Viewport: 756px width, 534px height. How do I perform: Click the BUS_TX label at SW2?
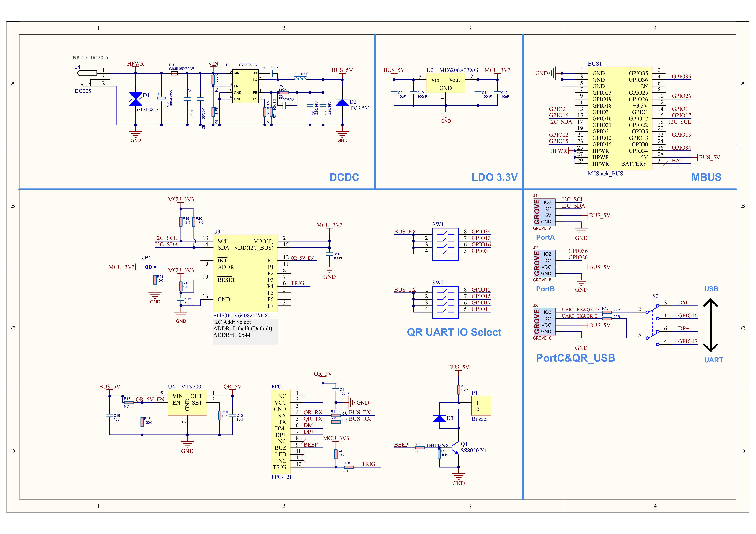click(x=405, y=290)
